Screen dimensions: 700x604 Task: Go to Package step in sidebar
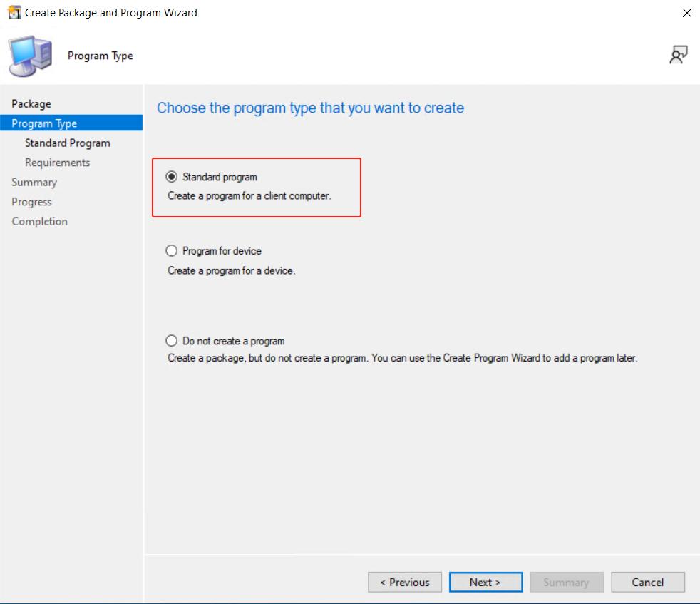pos(31,104)
